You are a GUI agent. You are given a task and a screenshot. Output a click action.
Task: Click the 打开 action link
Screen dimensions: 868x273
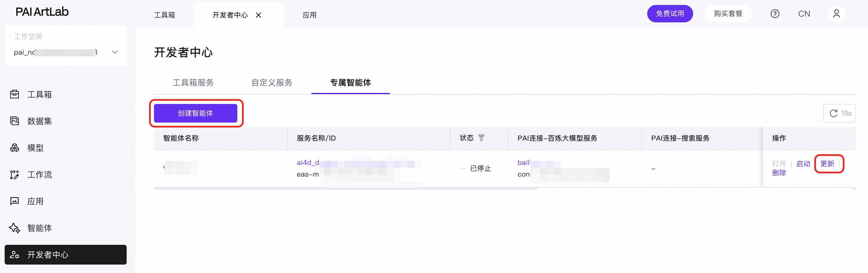click(779, 164)
